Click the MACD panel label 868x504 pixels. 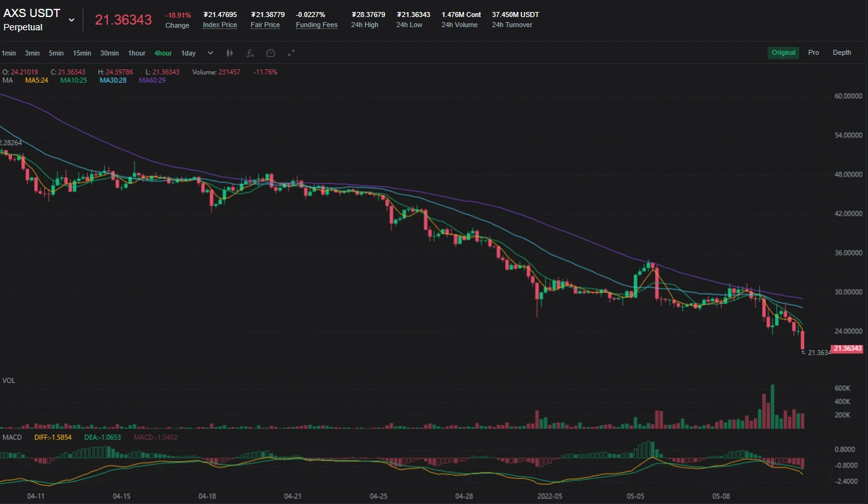click(12, 437)
